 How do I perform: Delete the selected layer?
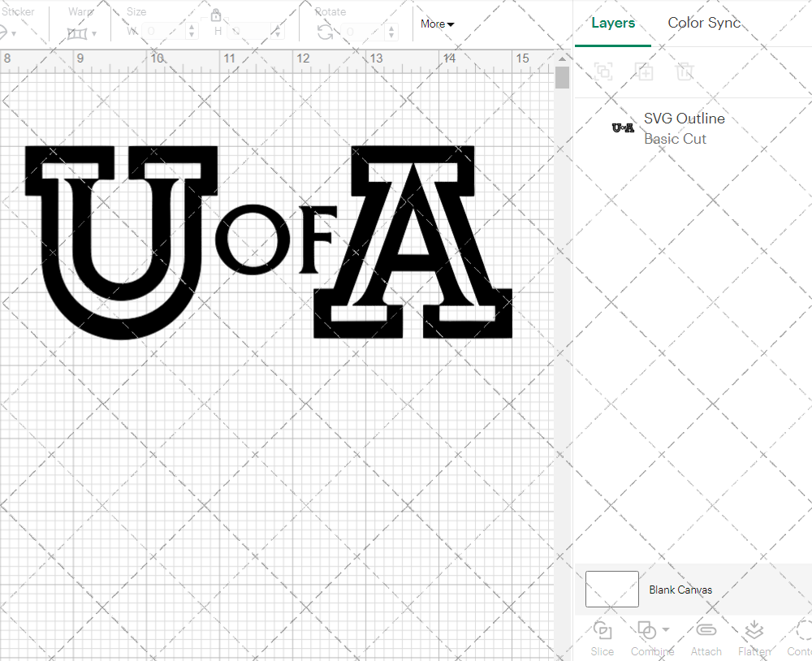pyautogui.click(x=685, y=71)
